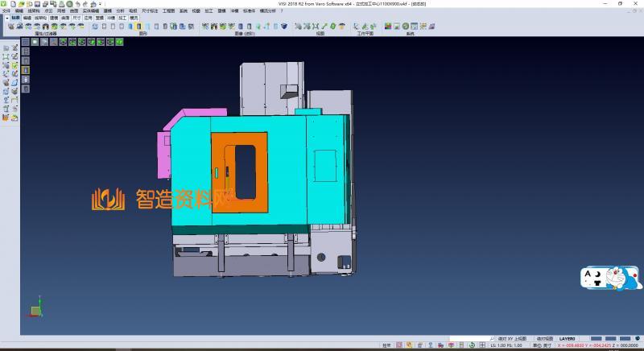Viewport: 644px width, 351px height.
Task: Open the 文件 menu
Action: tap(6, 10)
